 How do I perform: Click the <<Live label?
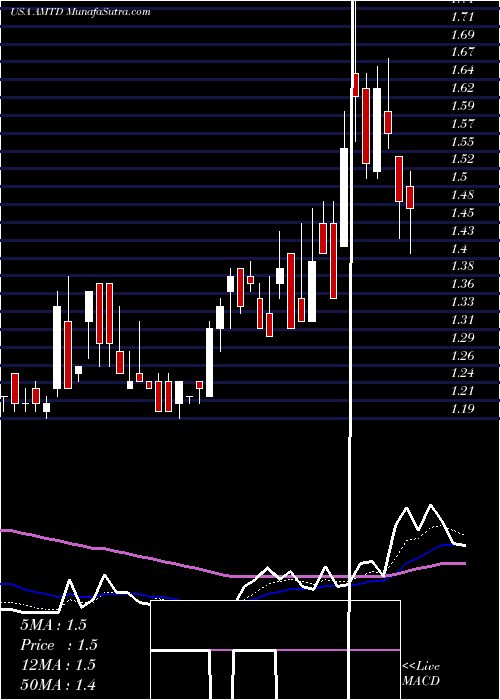[x=421, y=667]
